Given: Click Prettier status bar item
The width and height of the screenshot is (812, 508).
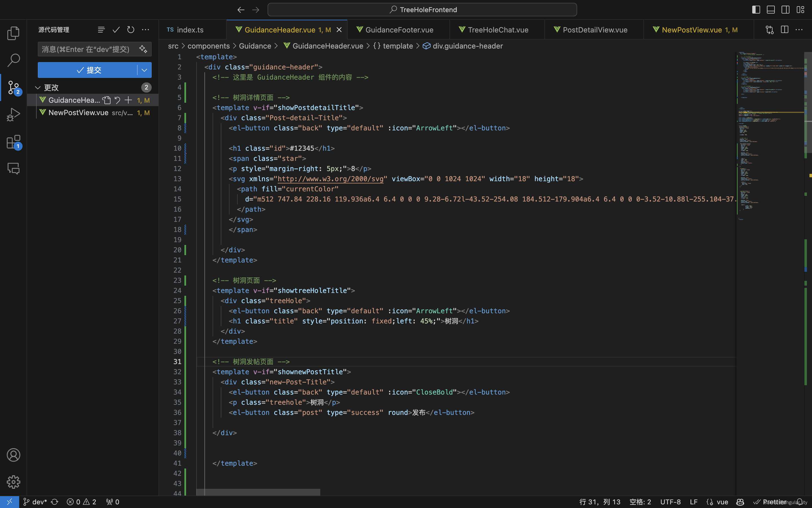Looking at the screenshot, I should point(770,502).
